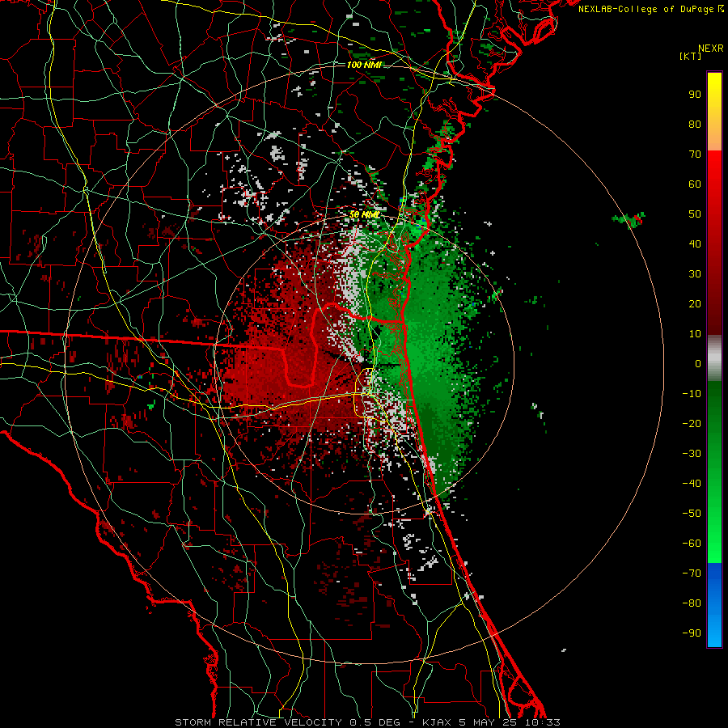Click the 40 value on velocity scale
Screen dimensions: 728x728
(695, 243)
